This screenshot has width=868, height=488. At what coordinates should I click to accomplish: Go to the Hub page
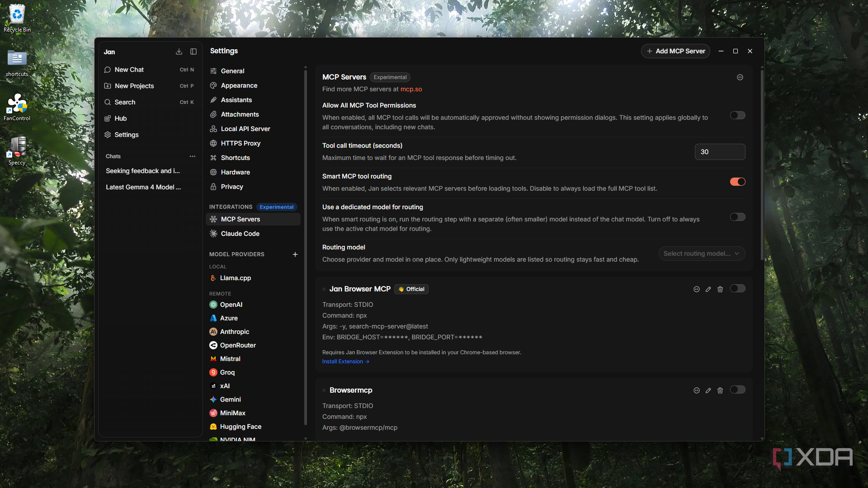[x=150, y=118]
